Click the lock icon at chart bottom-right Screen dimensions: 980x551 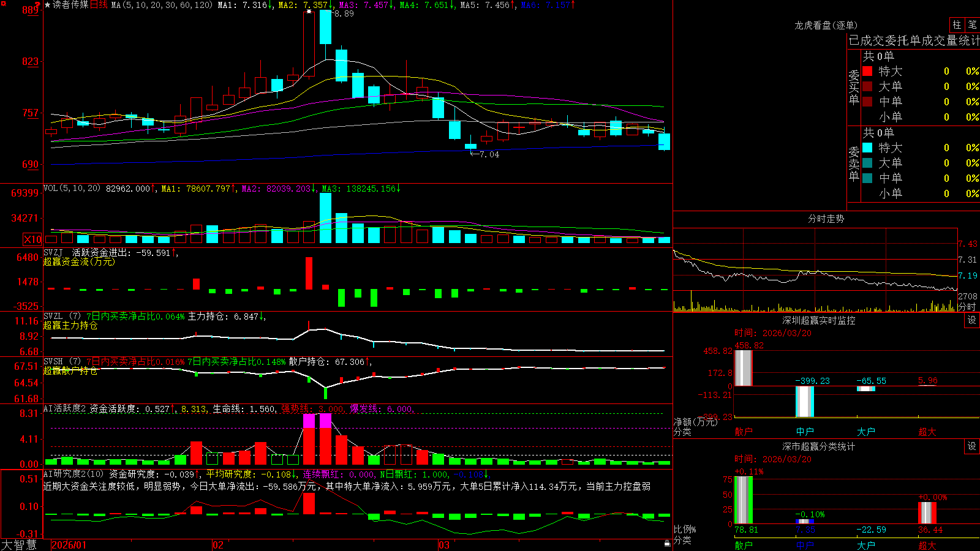[x=667, y=544]
